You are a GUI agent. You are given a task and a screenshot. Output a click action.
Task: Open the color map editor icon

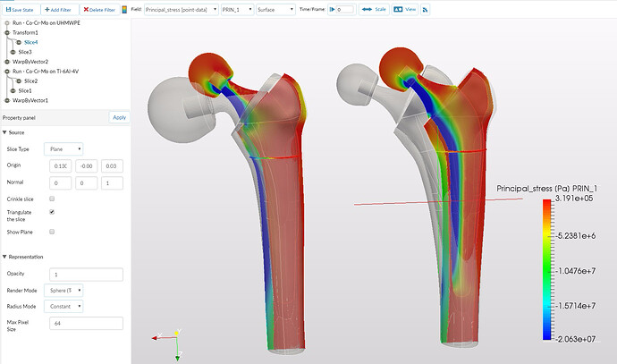point(124,10)
